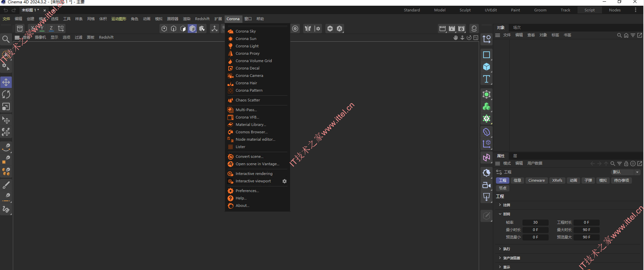
Task: Click the Cineware project tab button
Action: [x=537, y=180]
